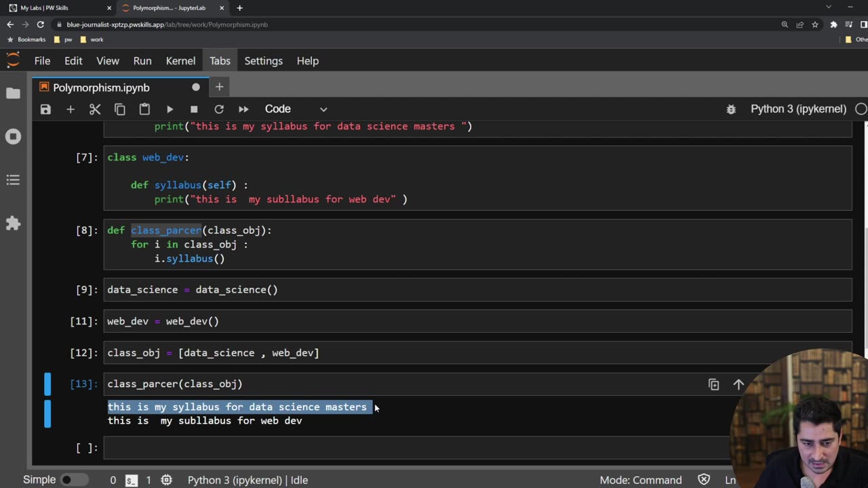Screen dimensions: 868x488
Task: Click in cell 9 data_science assignment
Action: (x=477, y=289)
